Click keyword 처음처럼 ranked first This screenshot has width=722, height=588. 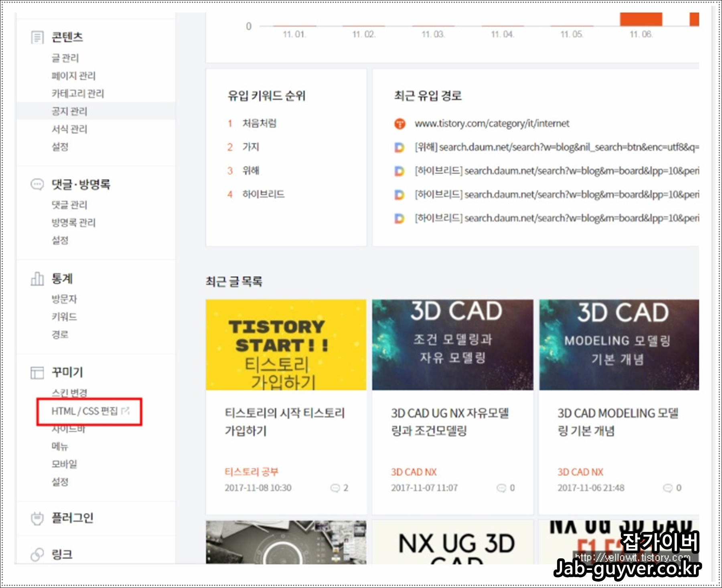tap(260, 123)
